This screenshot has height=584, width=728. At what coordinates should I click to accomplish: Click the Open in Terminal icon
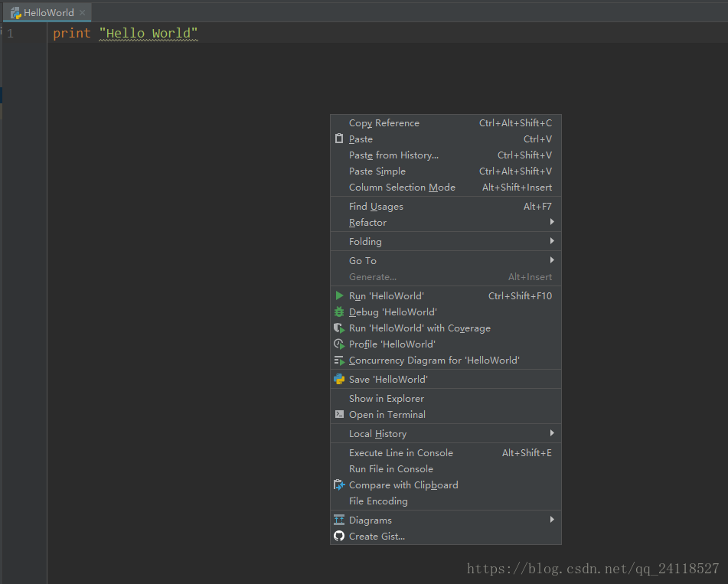point(339,415)
